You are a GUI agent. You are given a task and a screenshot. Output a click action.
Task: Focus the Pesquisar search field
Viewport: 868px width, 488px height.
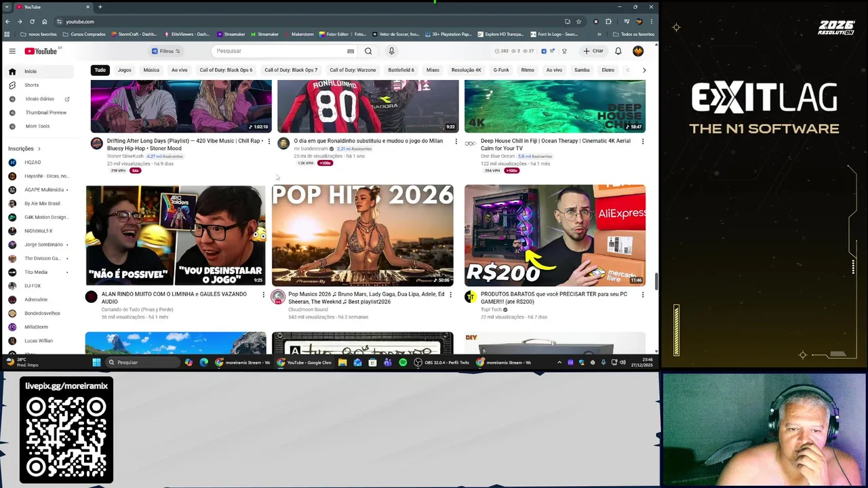pyautogui.click(x=281, y=51)
